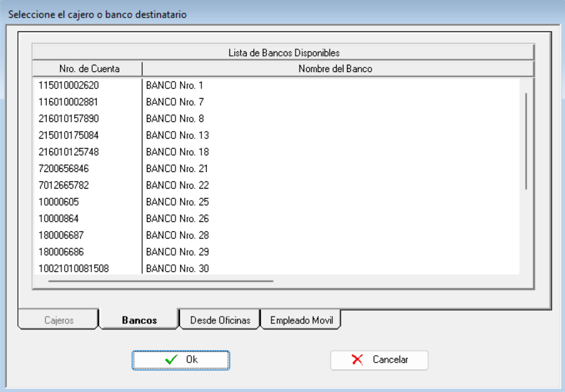Select BANCO Nro. 25 row
Viewport: 565px width, 392px height.
(x=177, y=202)
